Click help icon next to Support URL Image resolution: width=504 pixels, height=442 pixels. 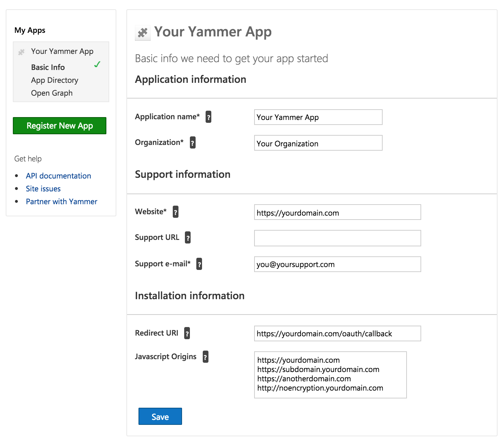188,237
